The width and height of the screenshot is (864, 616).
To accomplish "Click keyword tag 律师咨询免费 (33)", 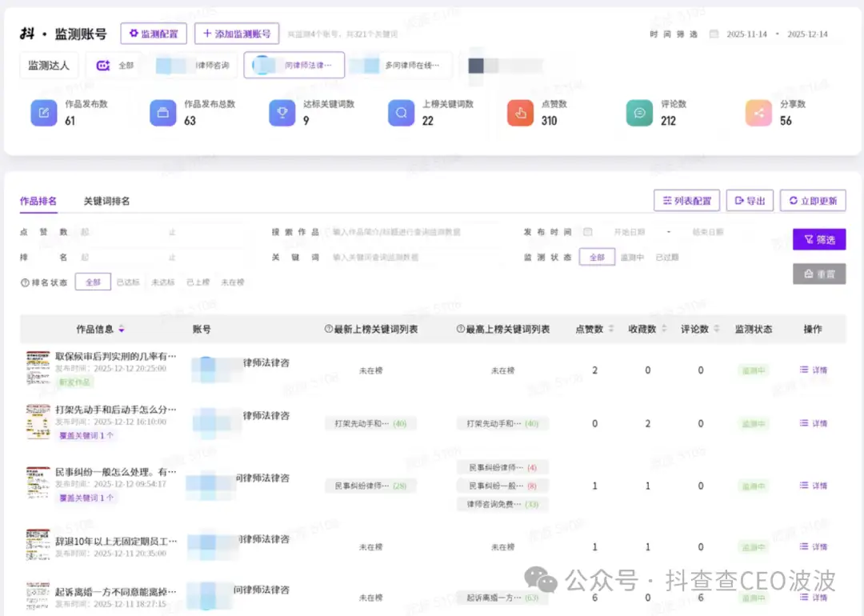I will (x=502, y=504).
